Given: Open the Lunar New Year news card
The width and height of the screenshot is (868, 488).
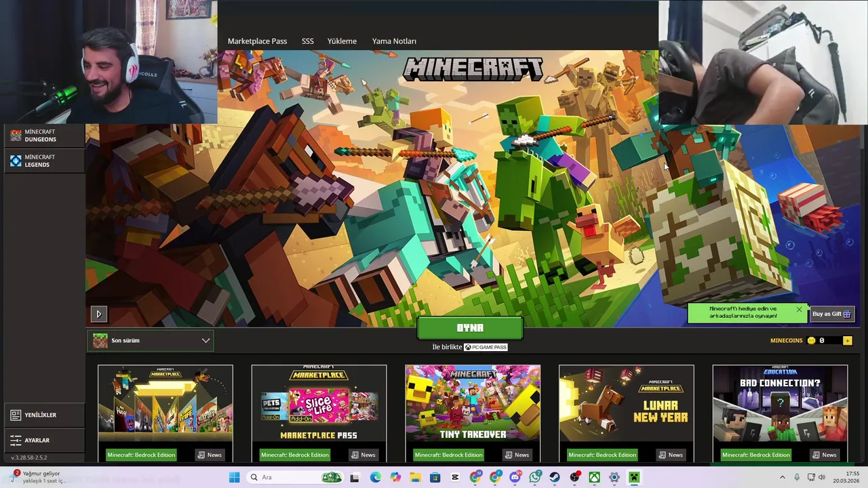Looking at the screenshot, I should [627, 413].
